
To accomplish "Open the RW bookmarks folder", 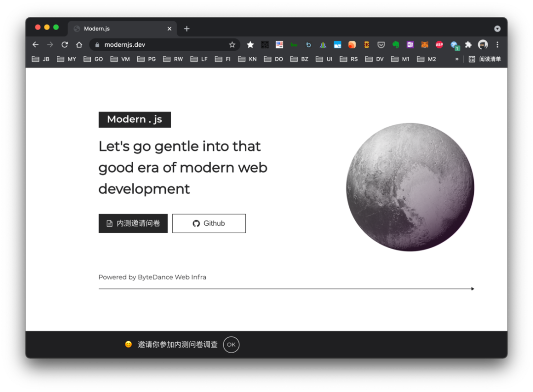I will (173, 59).
